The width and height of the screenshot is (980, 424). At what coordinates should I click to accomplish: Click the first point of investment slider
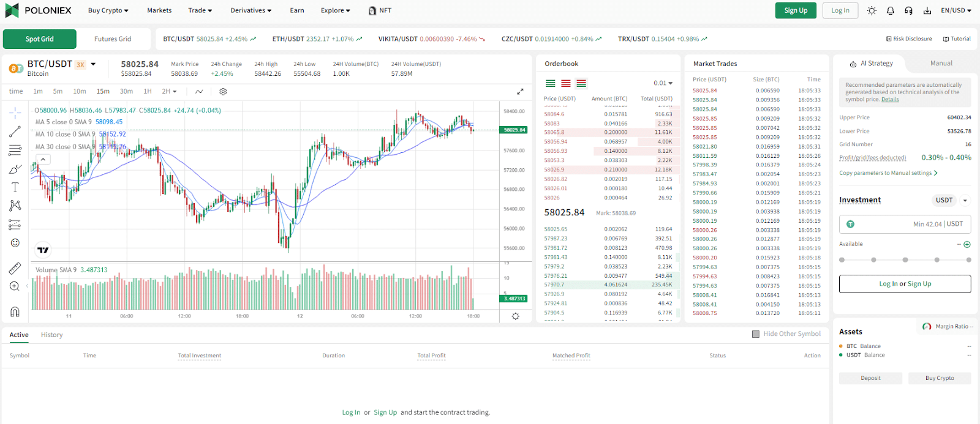842,260
